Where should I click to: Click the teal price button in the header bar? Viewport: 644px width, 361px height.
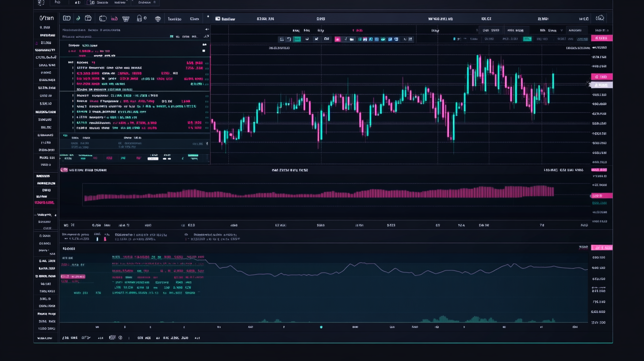tap(527, 38)
